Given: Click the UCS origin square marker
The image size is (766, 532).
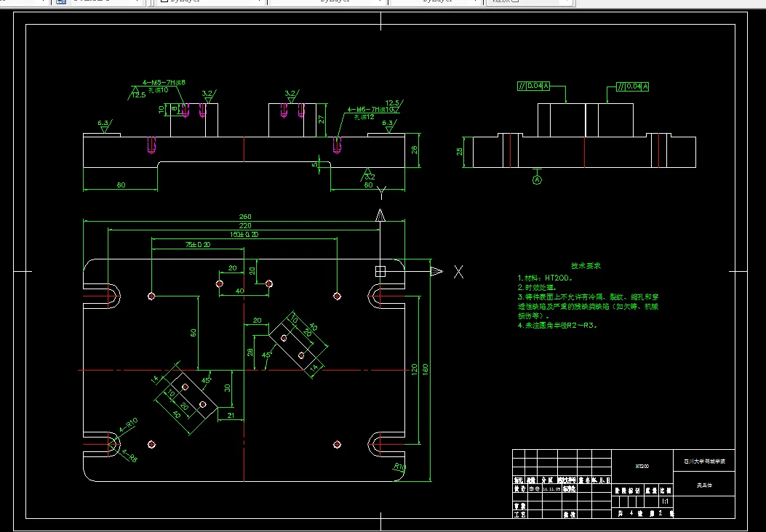Looking at the screenshot, I should [x=380, y=271].
